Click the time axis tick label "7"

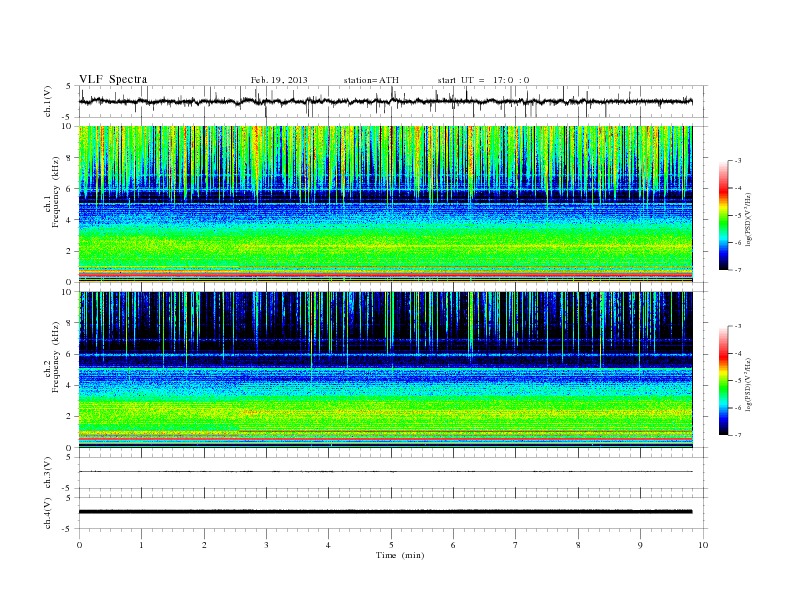(516, 545)
